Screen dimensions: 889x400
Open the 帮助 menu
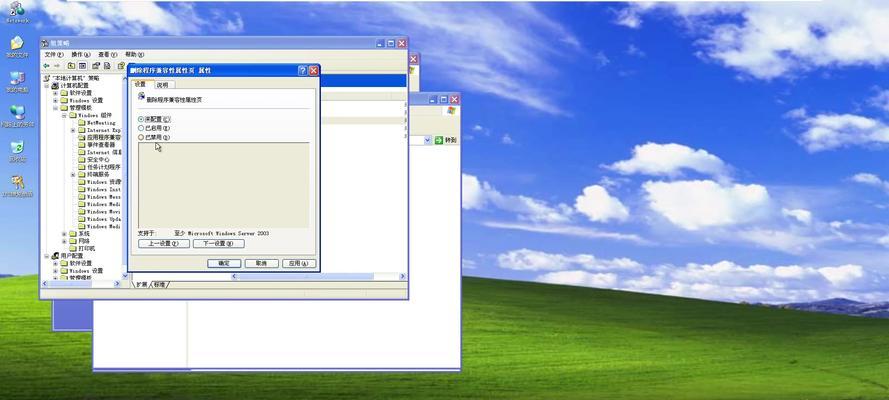[x=134, y=54]
